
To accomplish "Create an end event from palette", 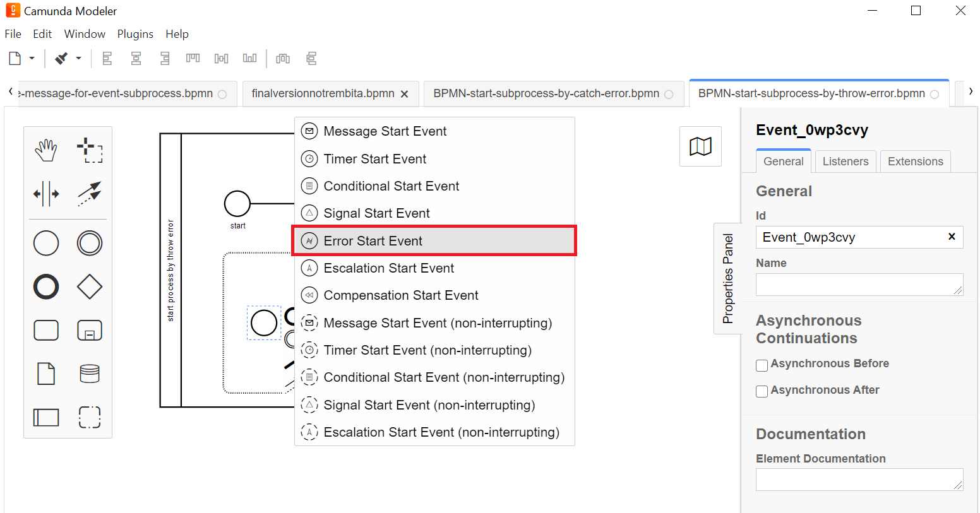I will point(46,286).
